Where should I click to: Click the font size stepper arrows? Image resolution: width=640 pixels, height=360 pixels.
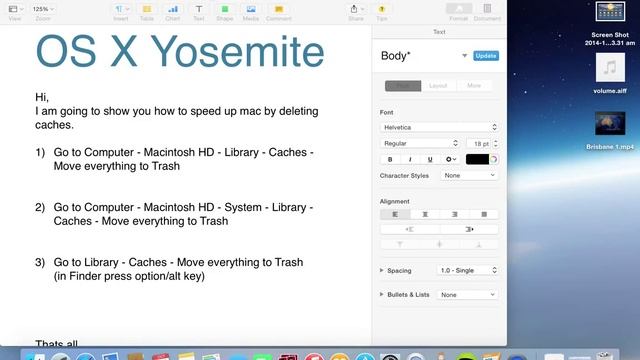pyautogui.click(x=496, y=144)
